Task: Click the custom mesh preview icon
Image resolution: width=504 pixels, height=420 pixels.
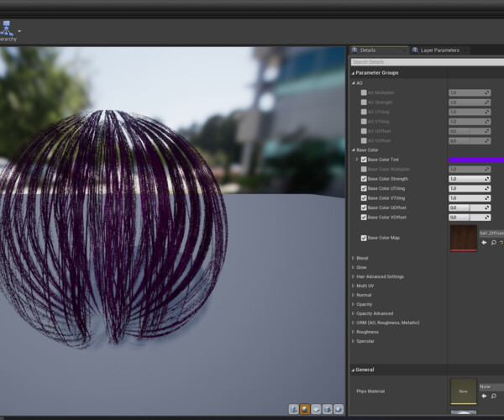Action: (338, 409)
